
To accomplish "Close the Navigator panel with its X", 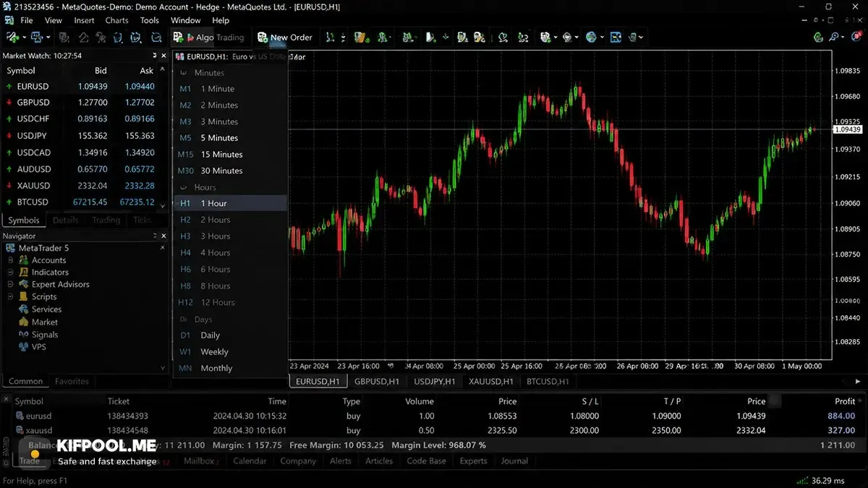I will (163, 236).
